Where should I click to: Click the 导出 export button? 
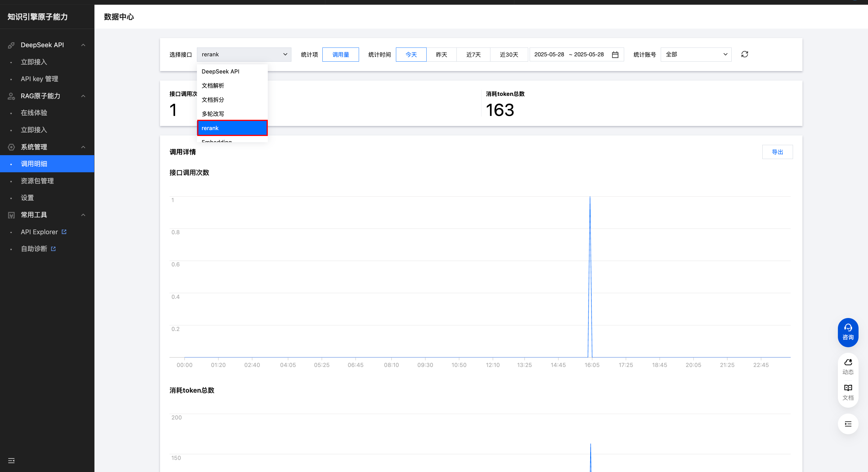click(x=777, y=152)
